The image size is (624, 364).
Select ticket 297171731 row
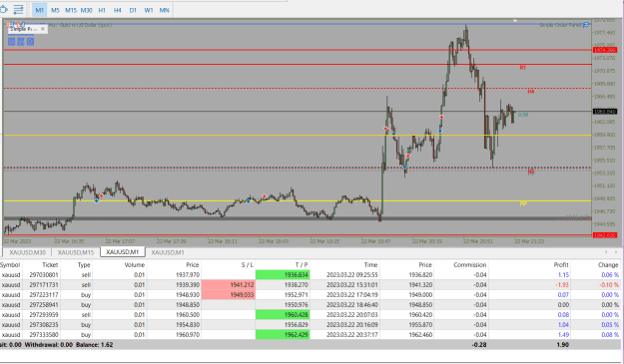pyautogui.click(x=311, y=285)
